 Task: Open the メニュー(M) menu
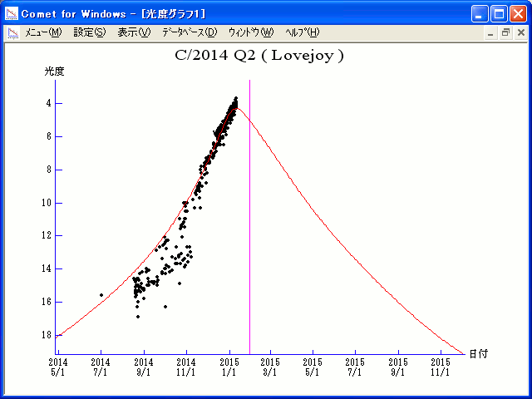43,32
